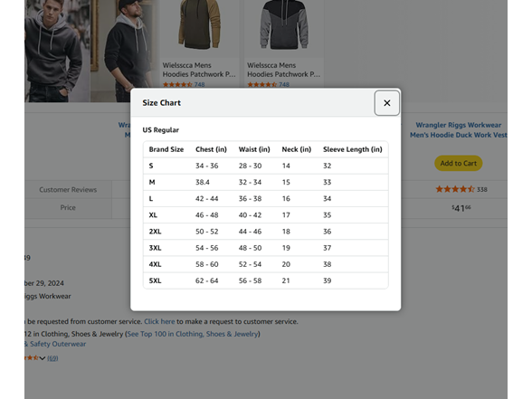Image resolution: width=532 pixels, height=399 pixels.
Task: Expand the star rating chevron near (69)
Action: pos(42,358)
